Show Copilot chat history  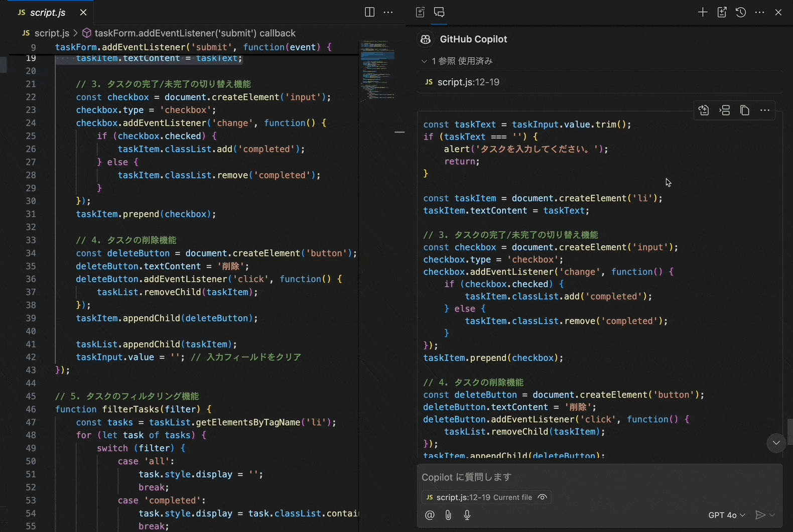[x=741, y=12]
